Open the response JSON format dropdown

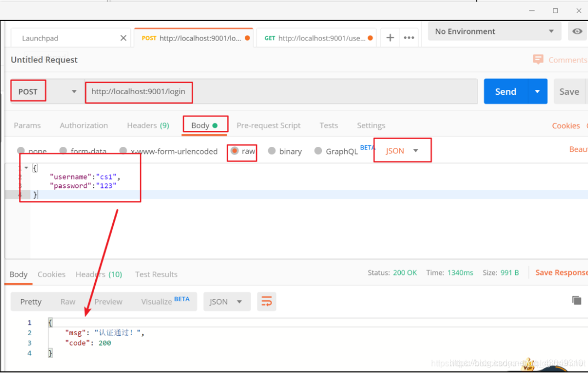point(227,302)
